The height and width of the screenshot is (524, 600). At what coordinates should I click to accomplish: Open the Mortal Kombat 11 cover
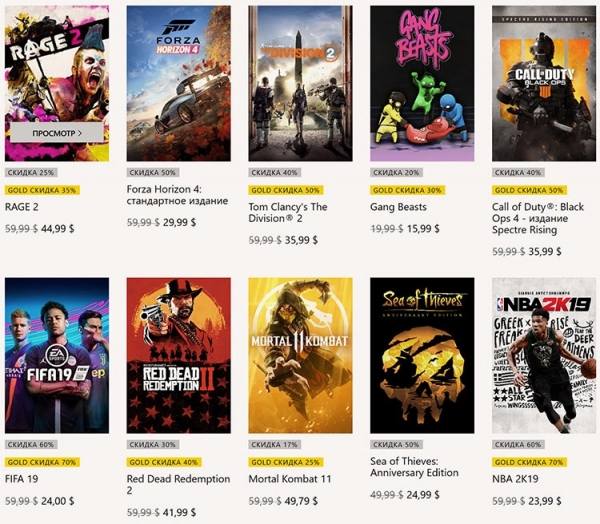[x=300, y=355]
